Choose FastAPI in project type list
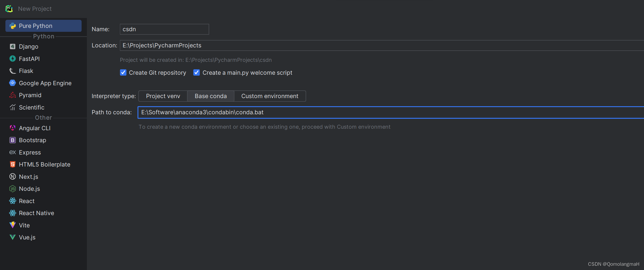644x270 pixels. [29, 59]
